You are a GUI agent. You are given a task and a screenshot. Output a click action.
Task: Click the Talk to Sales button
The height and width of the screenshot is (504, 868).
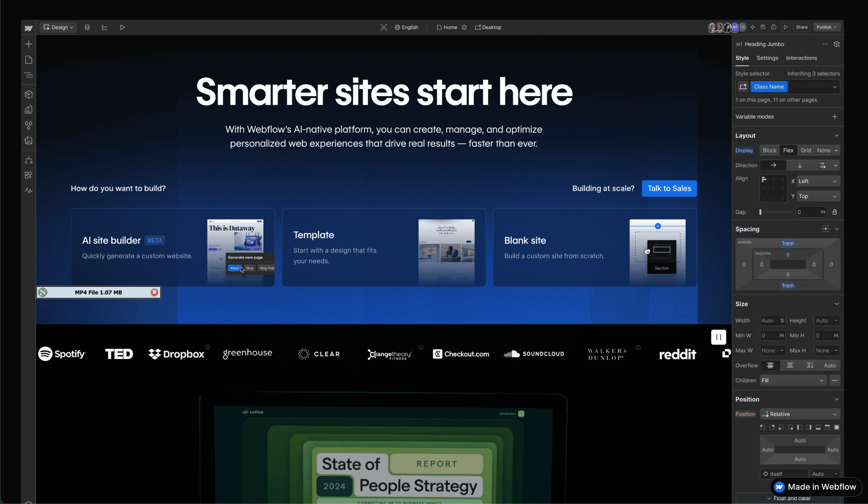pyautogui.click(x=669, y=188)
